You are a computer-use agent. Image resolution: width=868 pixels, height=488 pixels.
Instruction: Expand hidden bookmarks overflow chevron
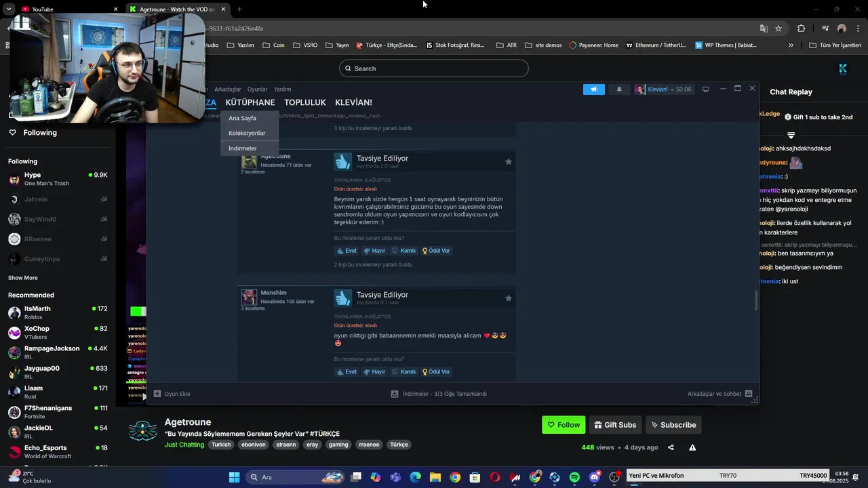(791, 45)
